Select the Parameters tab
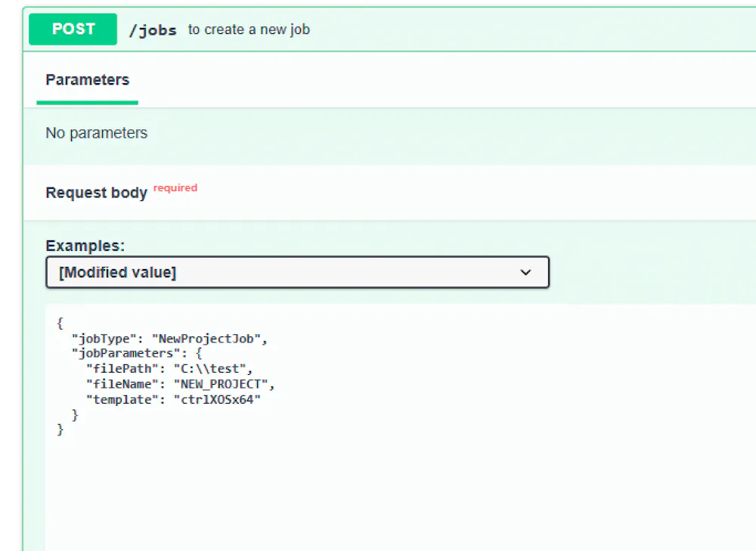The image size is (756, 551). click(x=87, y=80)
